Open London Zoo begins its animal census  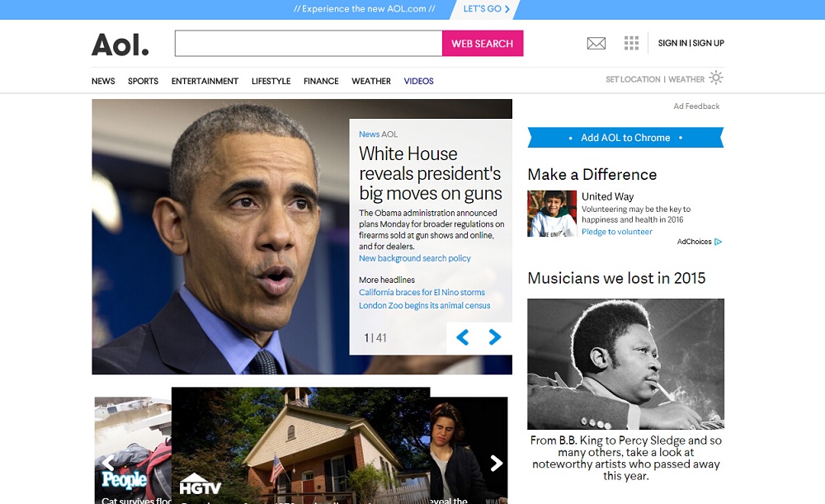tap(425, 306)
